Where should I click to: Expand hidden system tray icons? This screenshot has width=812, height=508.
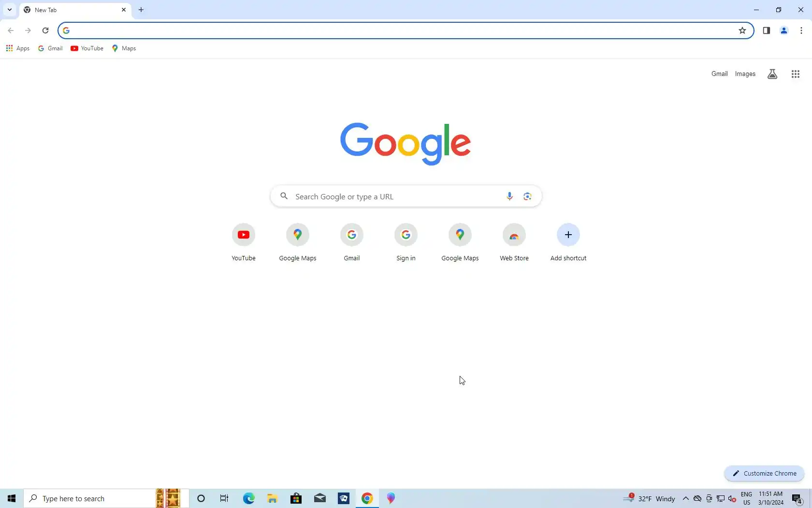(685, 499)
